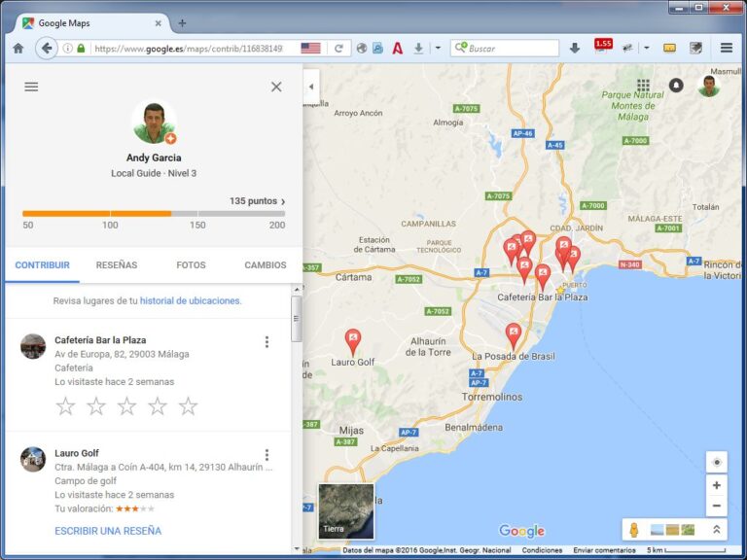
Task: Click the Lauro Golf map pin
Action: pyautogui.click(x=353, y=341)
